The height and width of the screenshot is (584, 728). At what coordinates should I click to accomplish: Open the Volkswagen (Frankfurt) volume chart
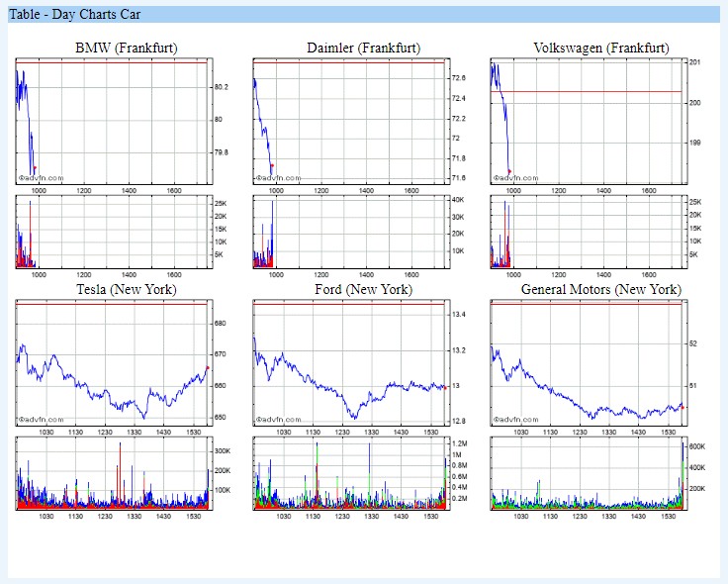click(x=590, y=232)
